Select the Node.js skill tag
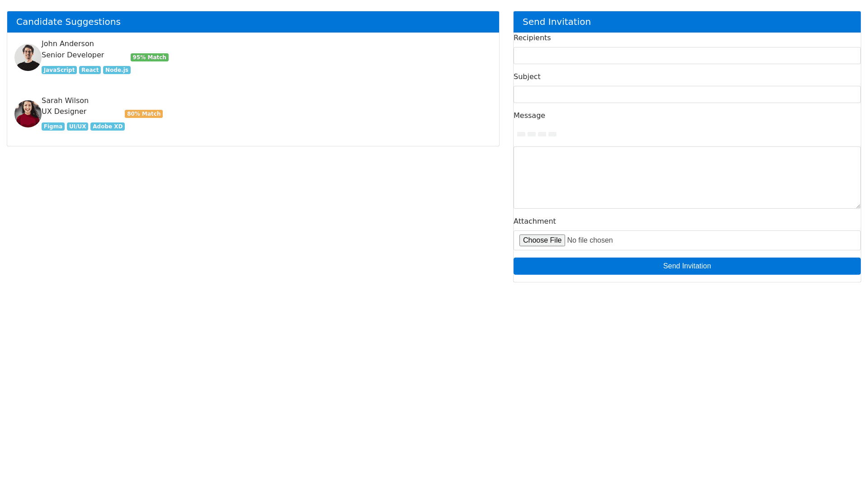 pos(117,70)
